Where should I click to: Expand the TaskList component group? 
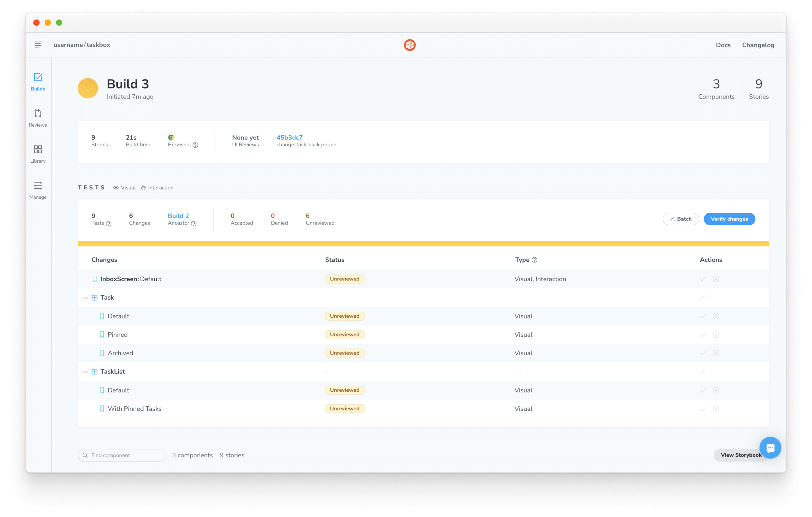click(85, 372)
